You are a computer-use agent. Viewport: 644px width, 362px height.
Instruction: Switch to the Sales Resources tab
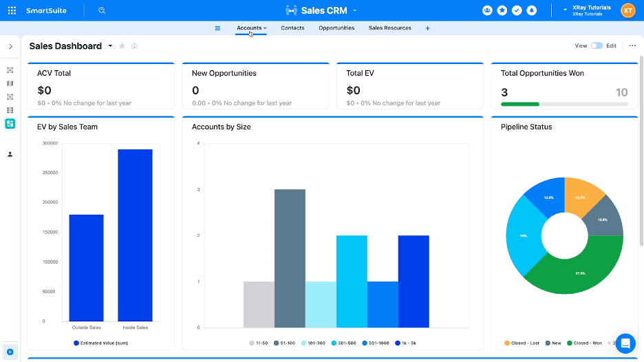tap(389, 28)
